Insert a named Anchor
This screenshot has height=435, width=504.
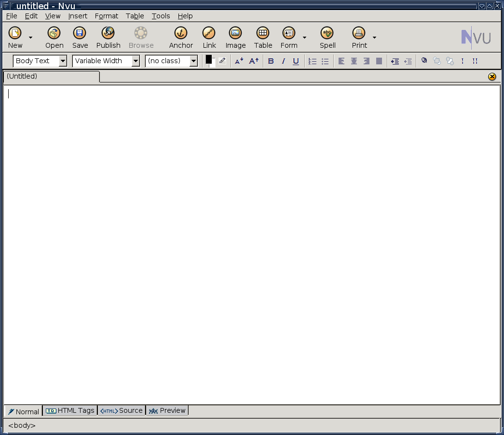181,38
